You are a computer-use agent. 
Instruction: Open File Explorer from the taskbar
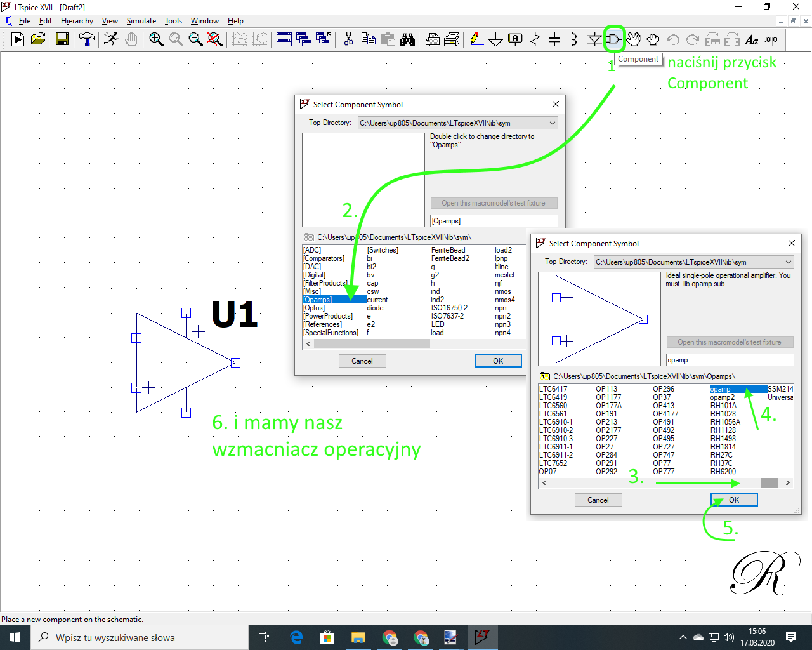[358, 637]
